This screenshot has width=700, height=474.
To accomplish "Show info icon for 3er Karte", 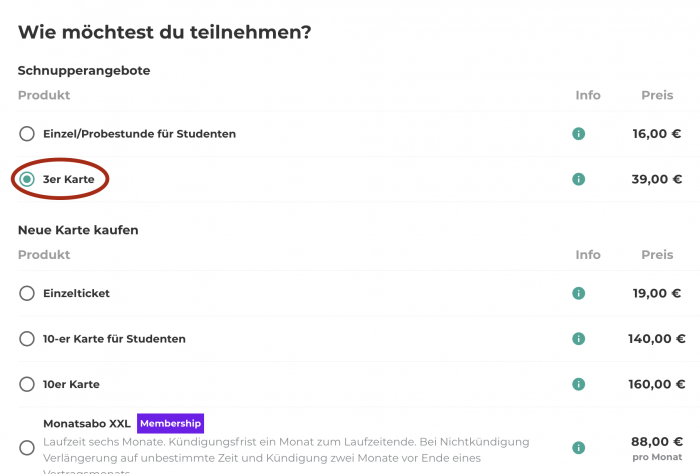I will pyautogui.click(x=578, y=179).
